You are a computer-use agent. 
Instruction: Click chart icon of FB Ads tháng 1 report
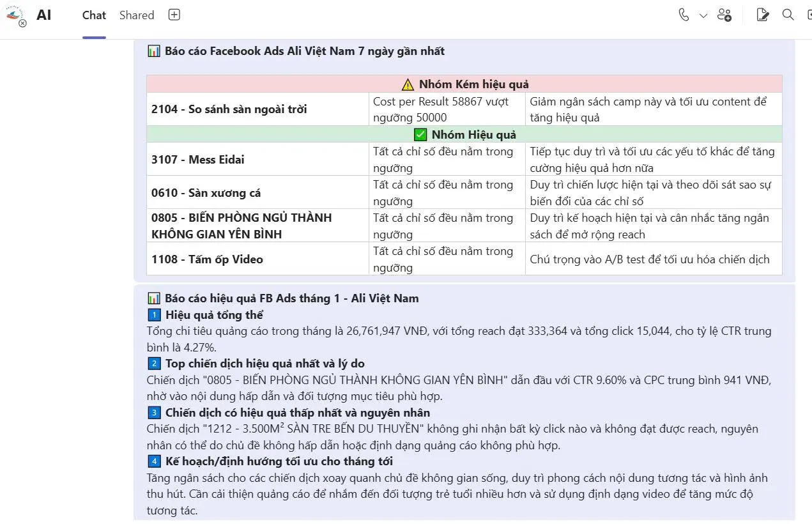click(154, 298)
